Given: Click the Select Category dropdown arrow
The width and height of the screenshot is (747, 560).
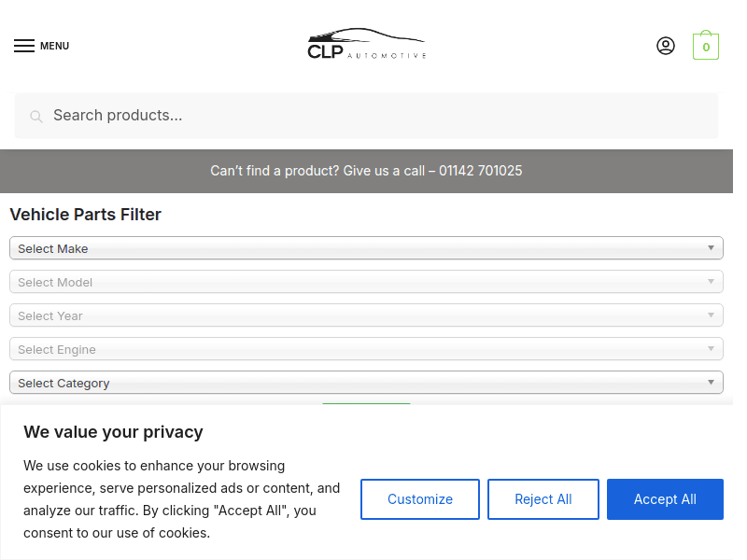Looking at the screenshot, I should (x=711, y=383).
